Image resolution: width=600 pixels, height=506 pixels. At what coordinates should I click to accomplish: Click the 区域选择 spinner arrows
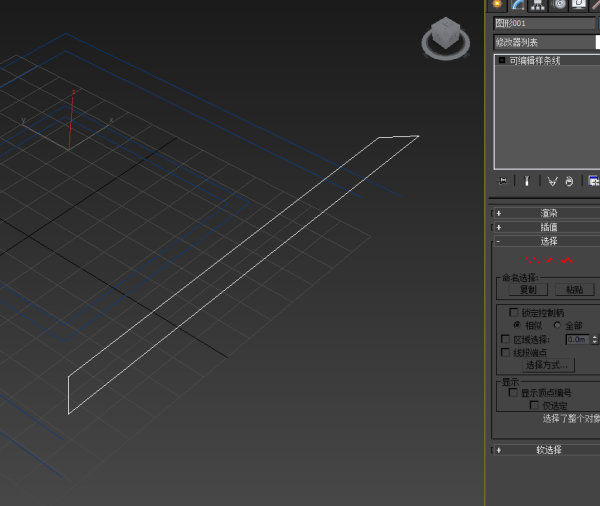click(594, 340)
